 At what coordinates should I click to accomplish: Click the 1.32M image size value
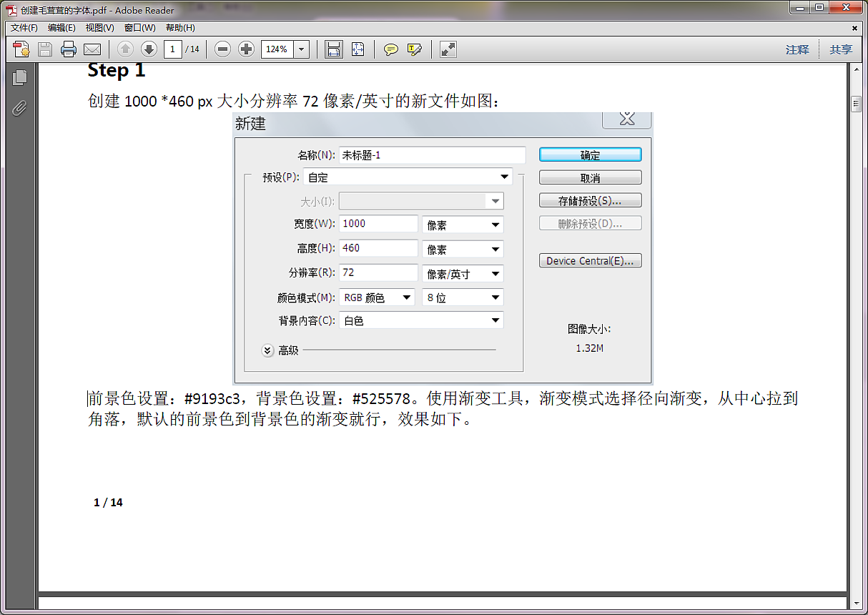[590, 348]
